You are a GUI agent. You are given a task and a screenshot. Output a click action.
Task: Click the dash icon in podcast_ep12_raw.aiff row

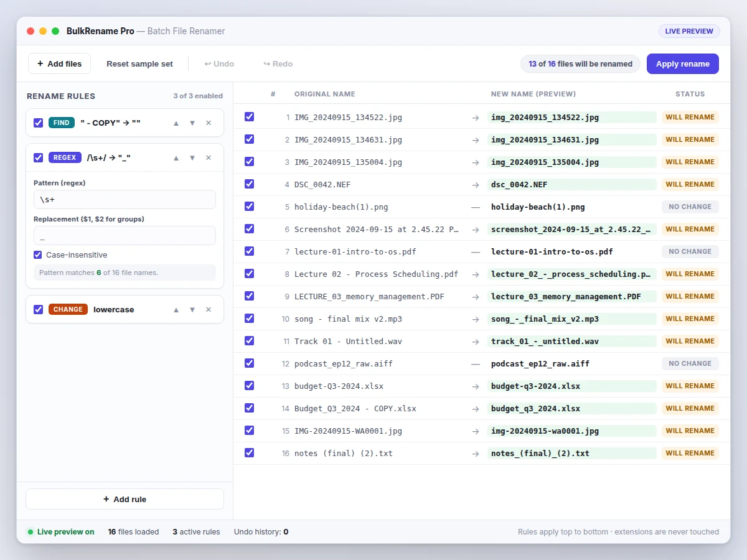(476, 363)
